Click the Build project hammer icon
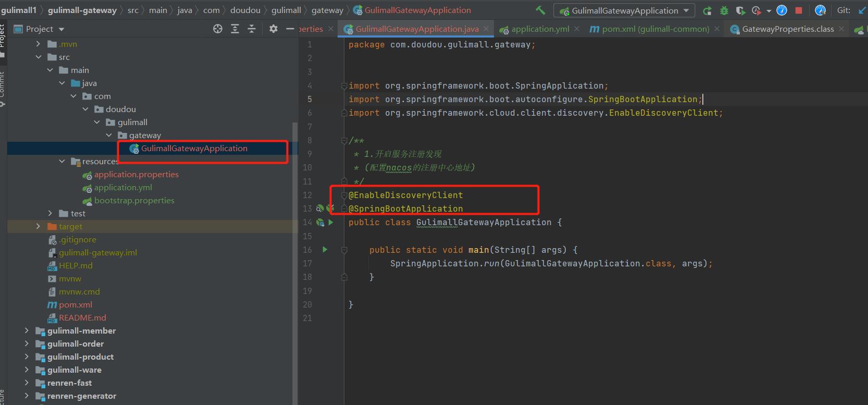Screen dimensions: 868x405 (540, 10)
